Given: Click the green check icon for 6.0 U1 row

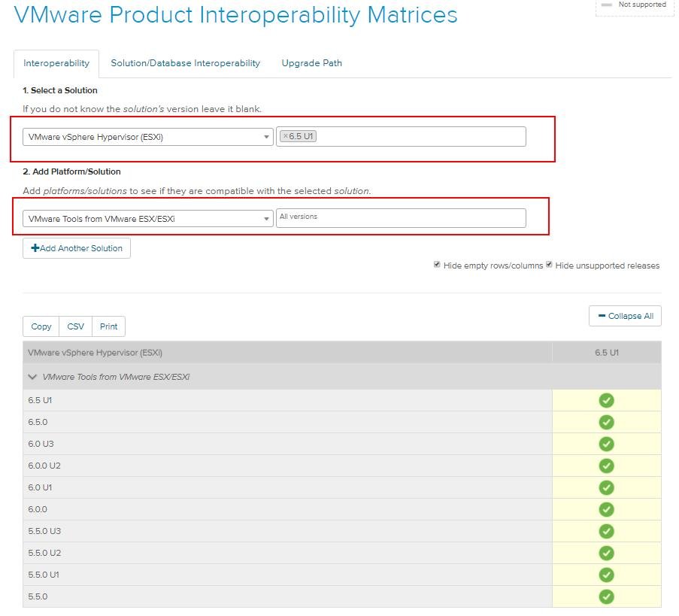Looking at the screenshot, I should (x=606, y=487).
